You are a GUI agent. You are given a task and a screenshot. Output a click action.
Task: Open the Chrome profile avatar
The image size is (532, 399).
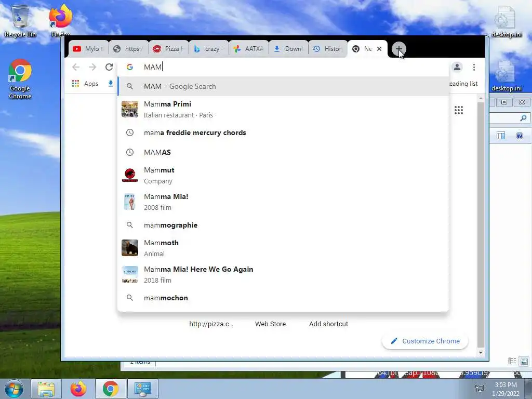[x=457, y=67]
